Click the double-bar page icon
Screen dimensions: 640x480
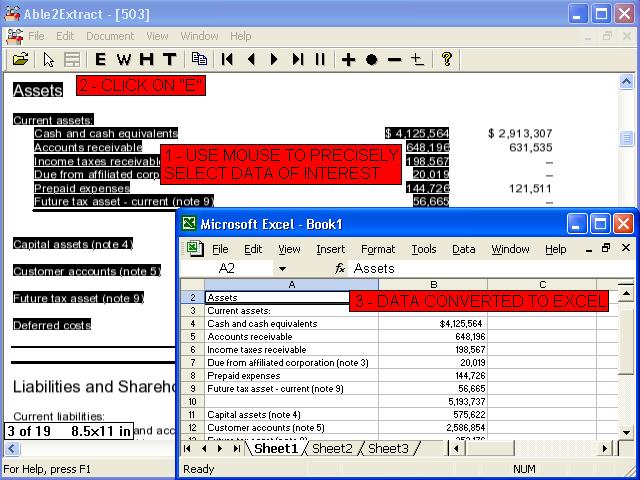point(320,60)
